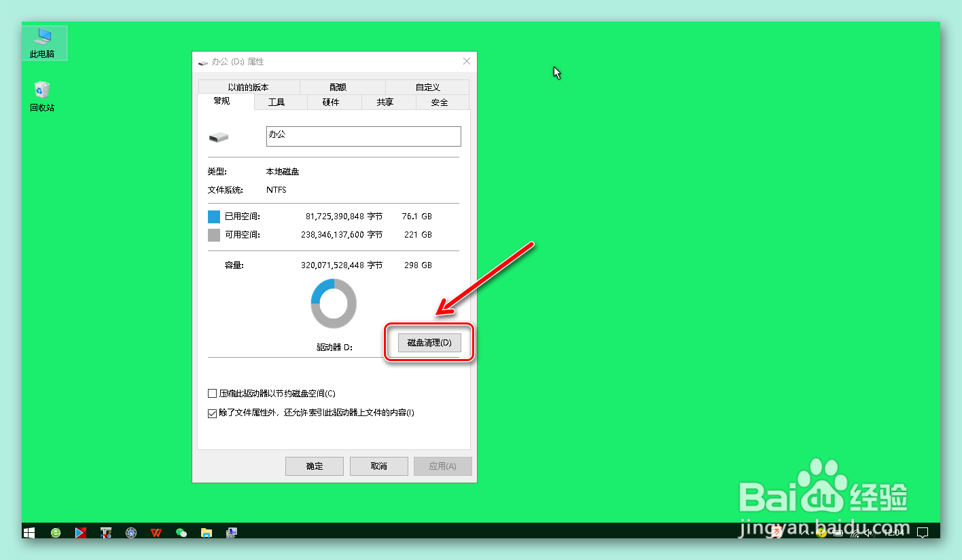Click the 已用空间 label
The height and width of the screenshot is (560, 962).
tap(243, 217)
